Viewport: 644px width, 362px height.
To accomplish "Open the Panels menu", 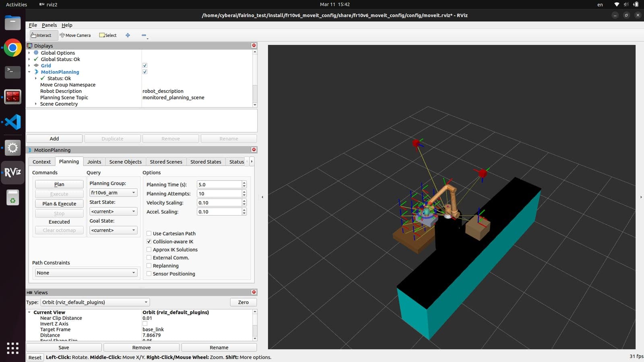I will 49,25.
